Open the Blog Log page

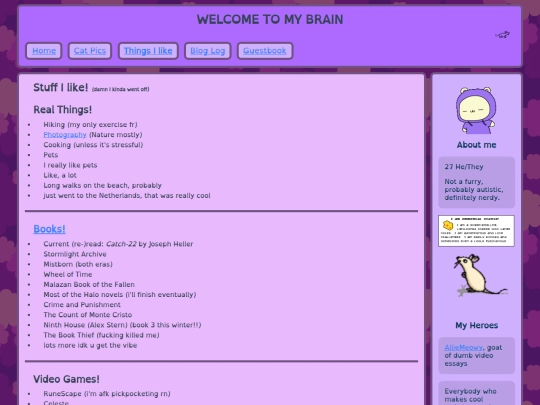pos(208,51)
